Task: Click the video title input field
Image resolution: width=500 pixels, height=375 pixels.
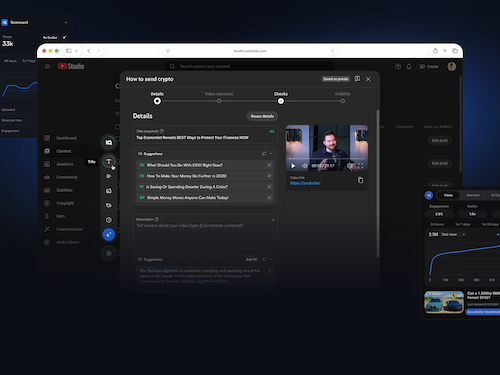Action: (x=205, y=135)
